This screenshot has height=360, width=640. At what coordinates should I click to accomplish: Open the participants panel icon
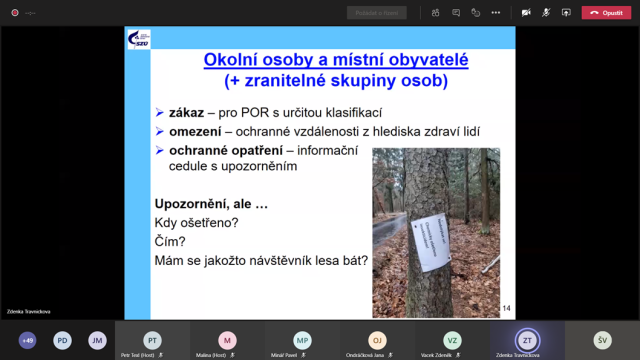(436, 13)
